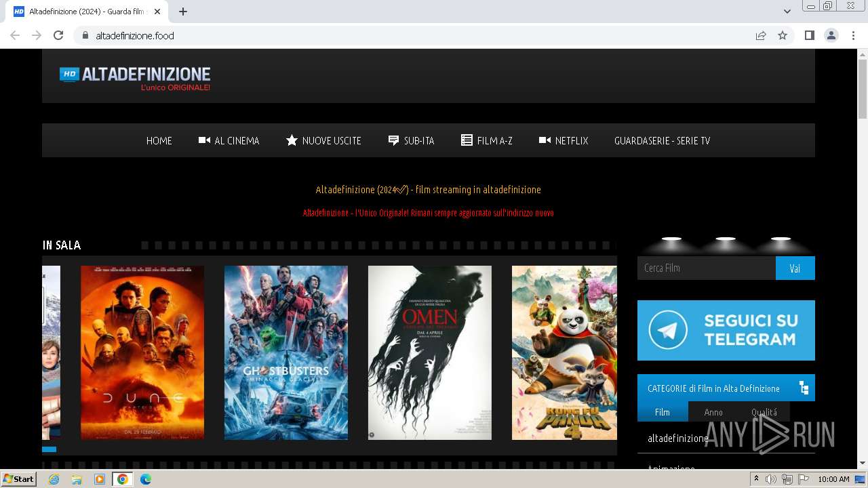The width and height of the screenshot is (868, 488).
Task: Open the altadefinizione category link
Action: [x=678, y=439]
